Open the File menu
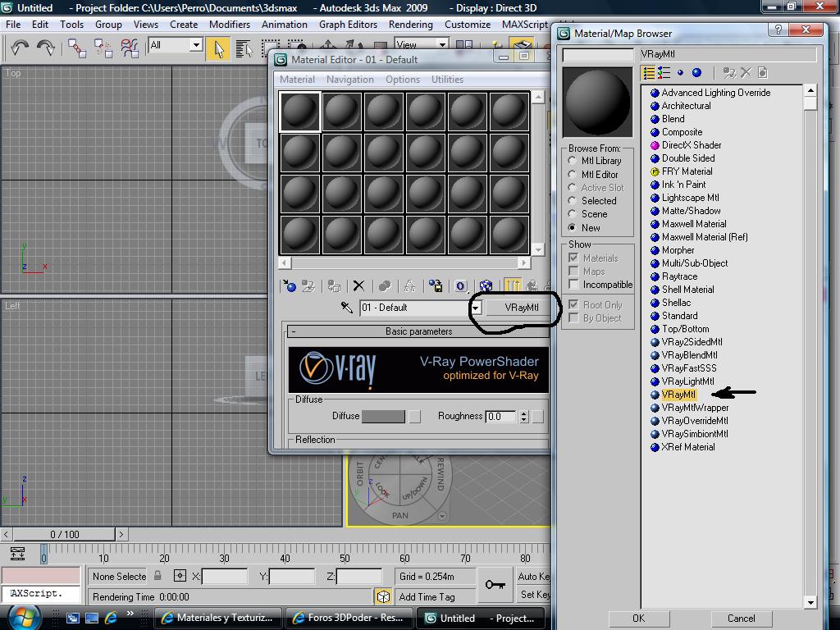Image resolution: width=840 pixels, height=630 pixels. [x=13, y=25]
